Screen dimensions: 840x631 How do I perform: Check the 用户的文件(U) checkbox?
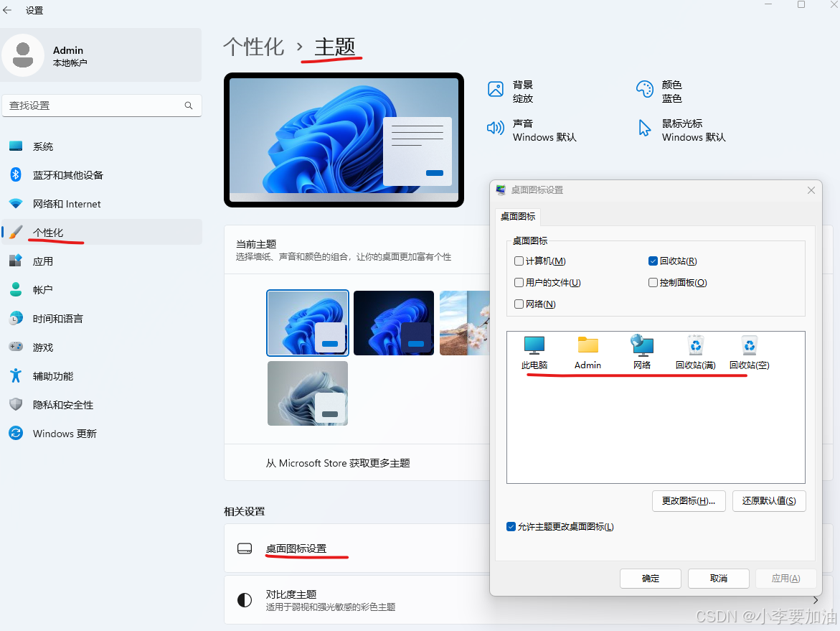tap(519, 283)
